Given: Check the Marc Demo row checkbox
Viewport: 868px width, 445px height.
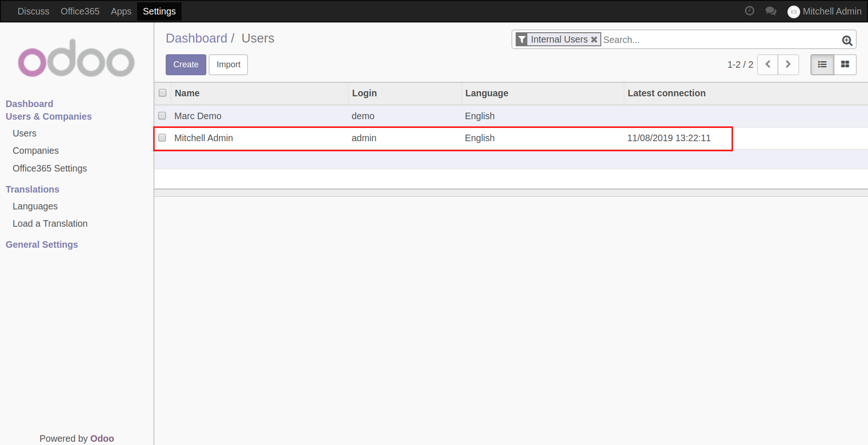Looking at the screenshot, I should point(162,115).
